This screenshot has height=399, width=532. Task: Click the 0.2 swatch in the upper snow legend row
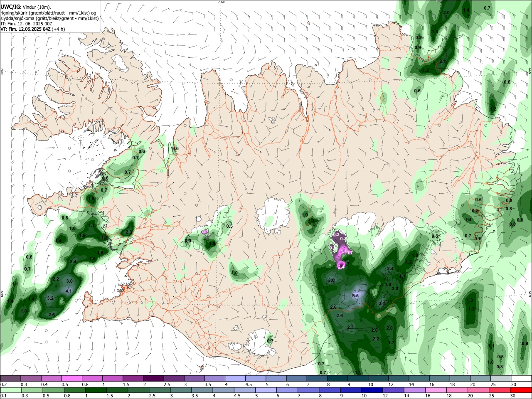(10, 379)
